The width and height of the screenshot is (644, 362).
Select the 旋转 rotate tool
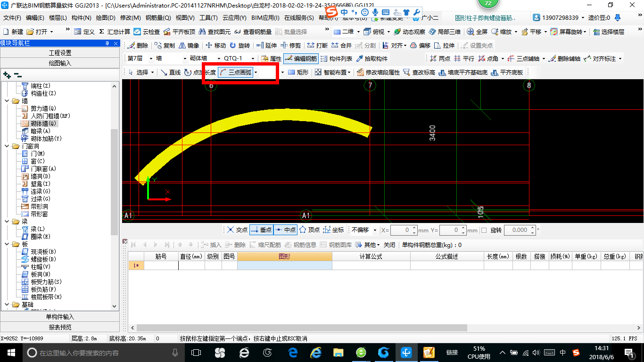click(x=239, y=46)
